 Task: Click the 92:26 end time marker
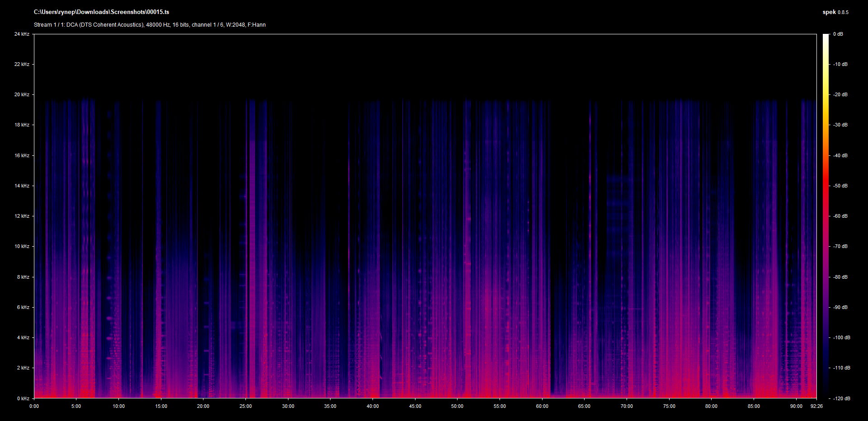pos(816,406)
